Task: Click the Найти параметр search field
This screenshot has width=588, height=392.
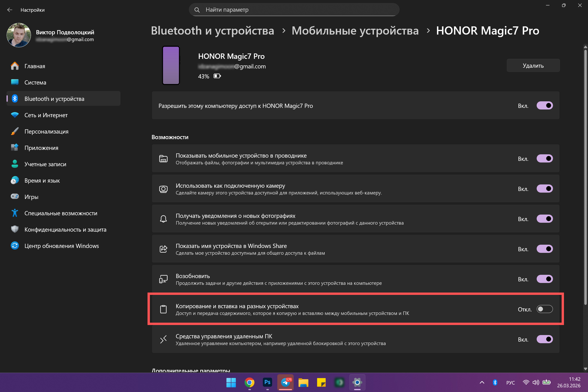Action: click(294, 10)
